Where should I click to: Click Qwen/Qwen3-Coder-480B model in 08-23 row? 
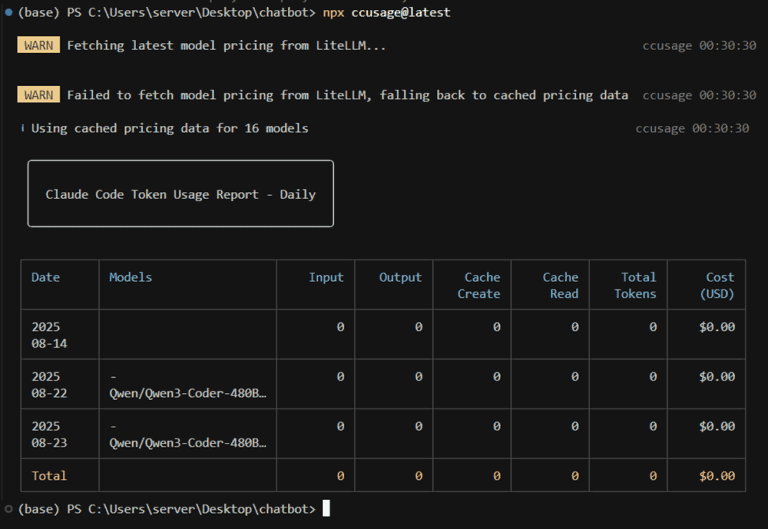tap(188, 443)
